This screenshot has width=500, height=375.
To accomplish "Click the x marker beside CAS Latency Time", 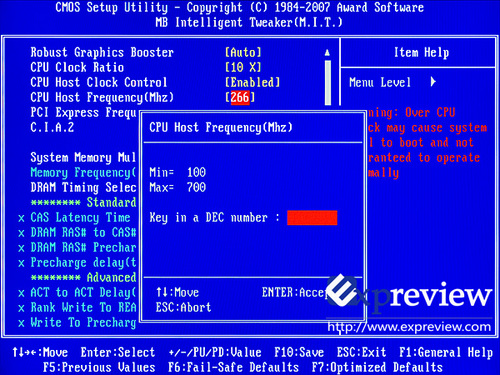I will point(21,218).
